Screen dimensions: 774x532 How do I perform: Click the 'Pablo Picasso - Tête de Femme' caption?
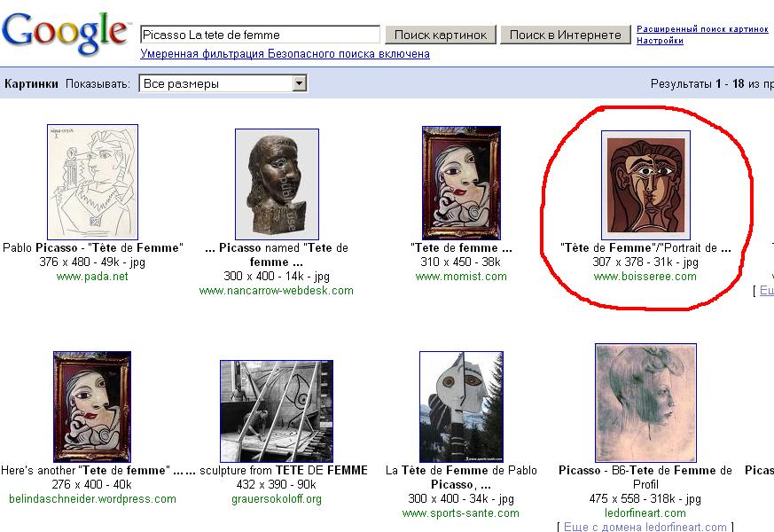point(93,247)
